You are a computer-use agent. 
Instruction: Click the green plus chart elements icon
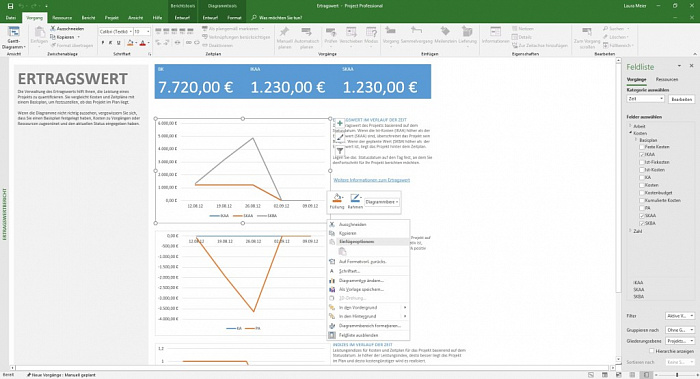coord(340,124)
